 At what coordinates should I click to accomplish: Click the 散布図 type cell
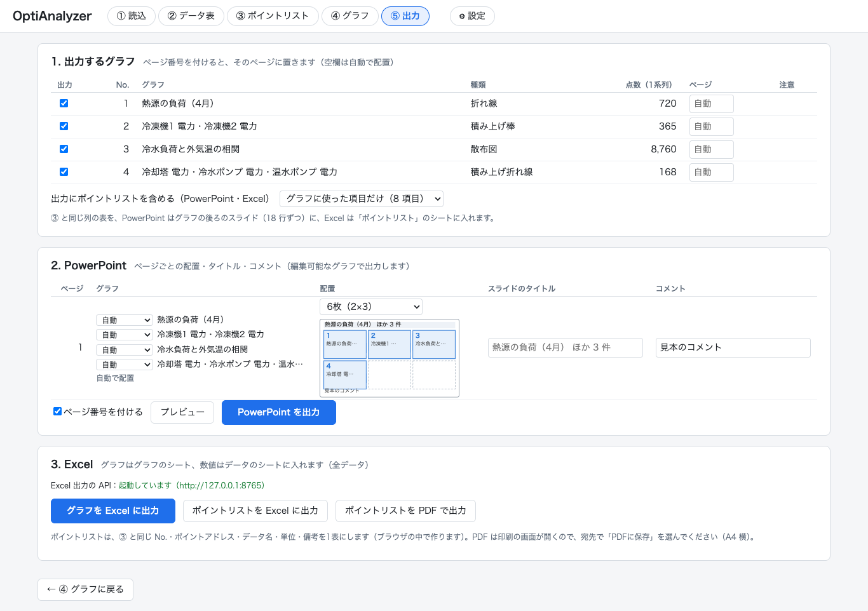click(484, 149)
